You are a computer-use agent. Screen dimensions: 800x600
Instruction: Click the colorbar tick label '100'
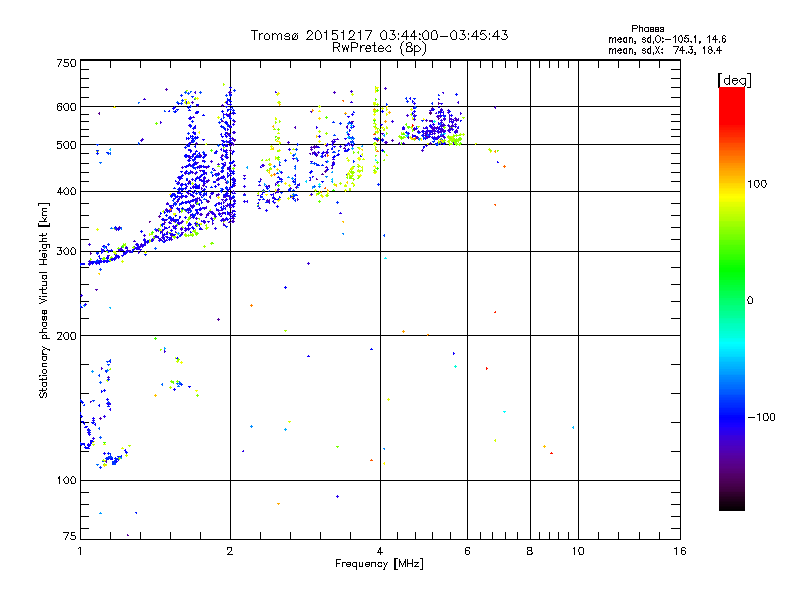click(x=757, y=184)
